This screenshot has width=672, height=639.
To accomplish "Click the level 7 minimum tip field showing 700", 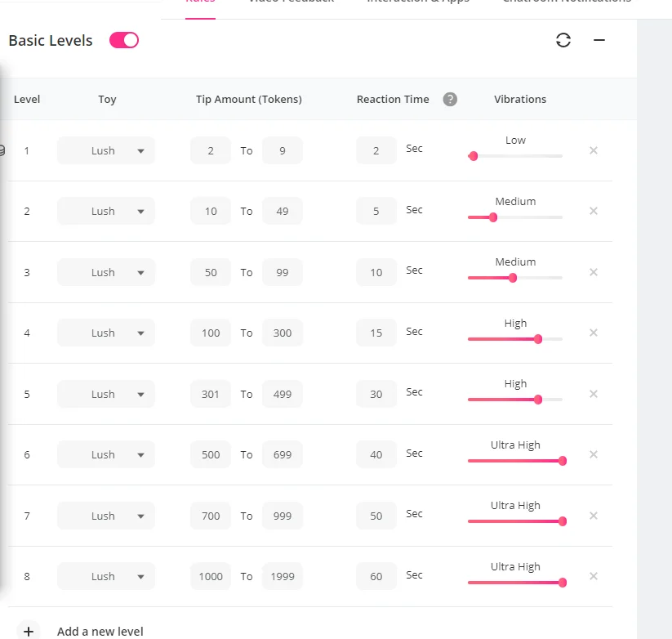I will pyautogui.click(x=211, y=516).
